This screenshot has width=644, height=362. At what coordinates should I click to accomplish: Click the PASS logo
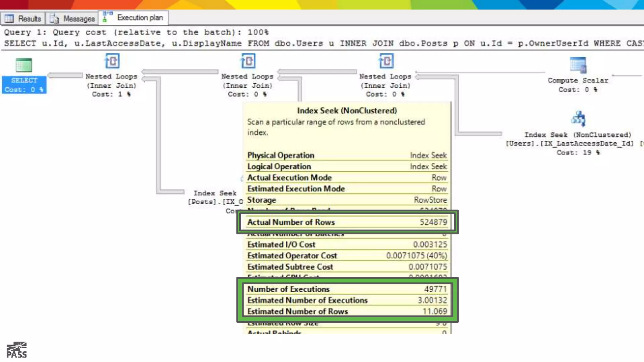click(17, 350)
